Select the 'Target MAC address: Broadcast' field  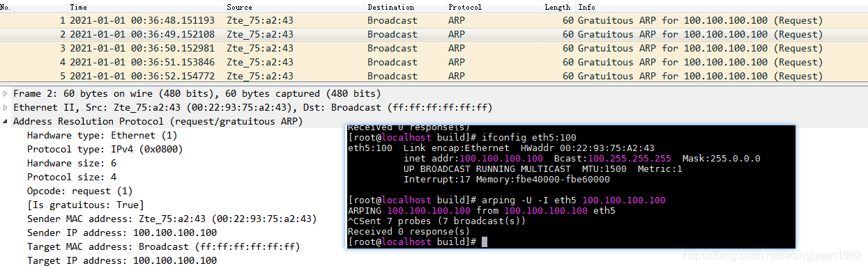click(x=164, y=247)
